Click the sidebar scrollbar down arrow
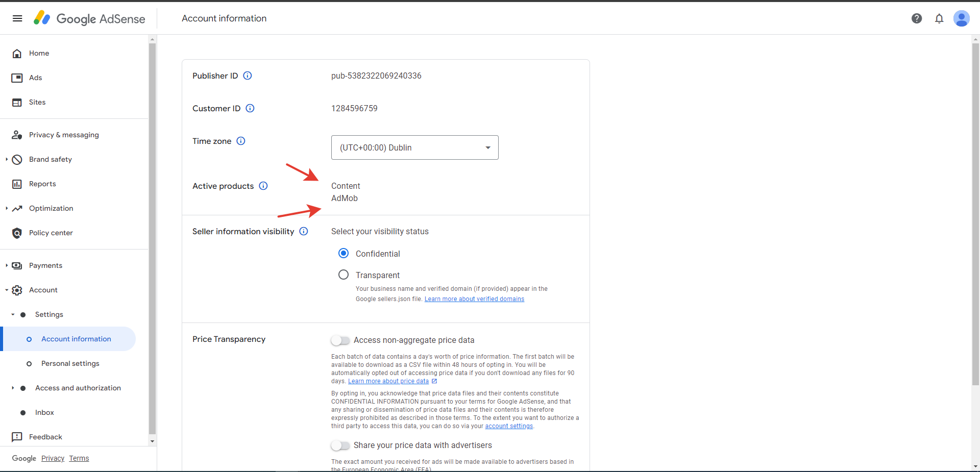Viewport: 980px width, 472px height. pyautogui.click(x=152, y=441)
